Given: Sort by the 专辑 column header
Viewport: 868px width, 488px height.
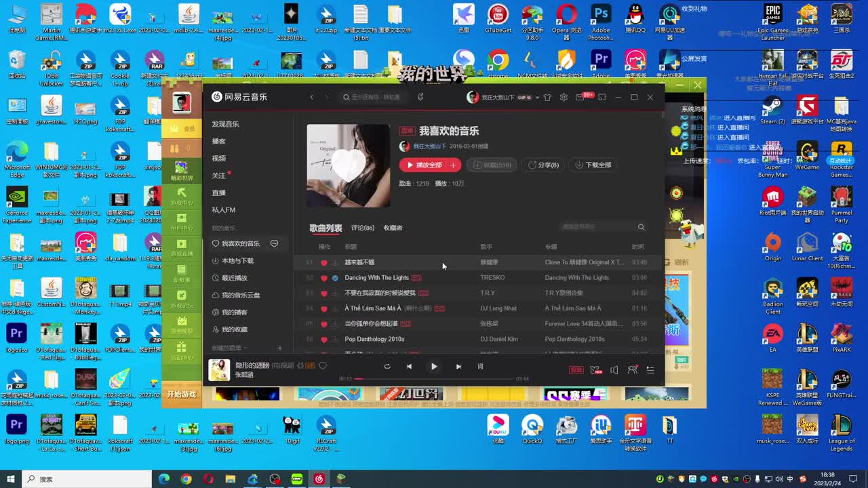Looking at the screenshot, I should coord(551,247).
